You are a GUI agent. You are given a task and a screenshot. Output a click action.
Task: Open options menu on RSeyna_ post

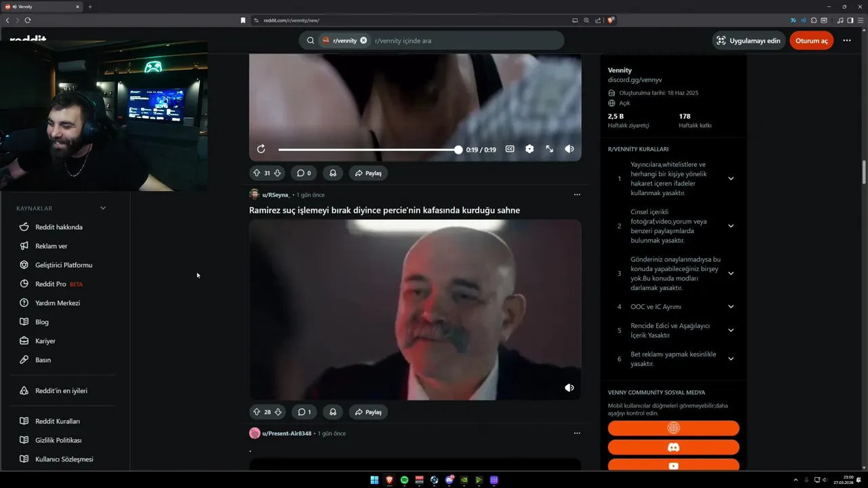(x=577, y=195)
